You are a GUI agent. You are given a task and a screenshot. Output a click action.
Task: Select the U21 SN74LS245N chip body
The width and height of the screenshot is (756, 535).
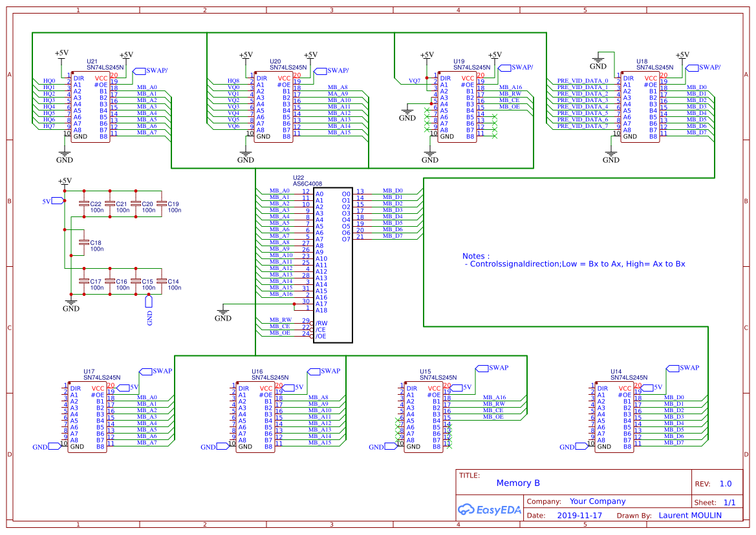tap(90, 107)
